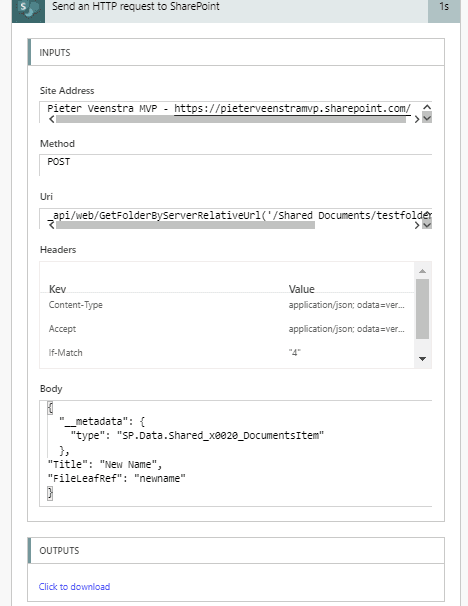Click the "__metadata" line in Body
Image resolution: width=468 pixels, height=606 pixels.
(102, 421)
